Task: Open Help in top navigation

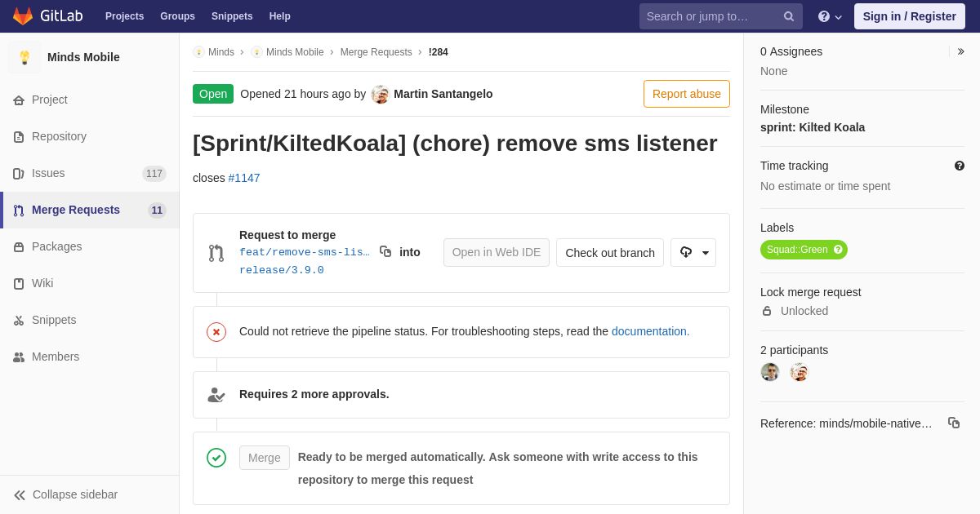Action: point(280,16)
